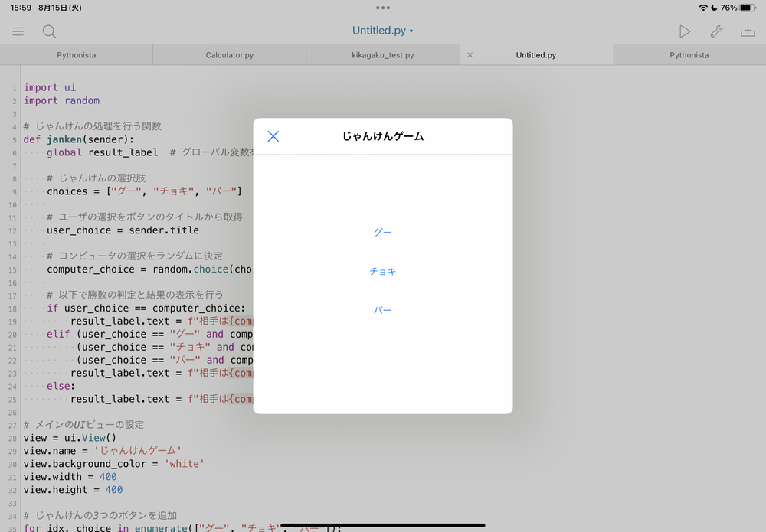Image resolution: width=766 pixels, height=532 pixels.
Task: Open the search tool with magnifier icon
Action: tap(49, 31)
